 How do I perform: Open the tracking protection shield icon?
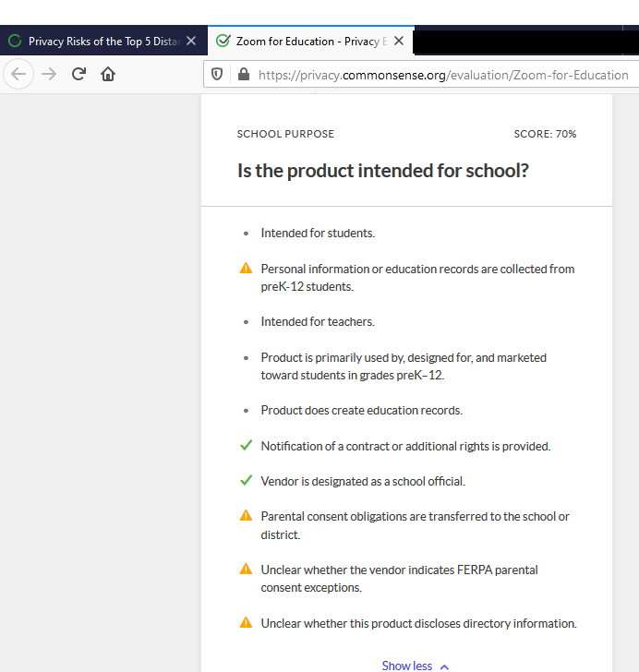tap(217, 75)
